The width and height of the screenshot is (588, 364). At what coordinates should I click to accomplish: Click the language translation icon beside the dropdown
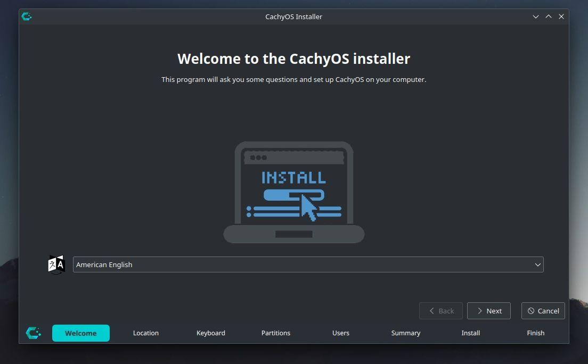click(x=55, y=264)
